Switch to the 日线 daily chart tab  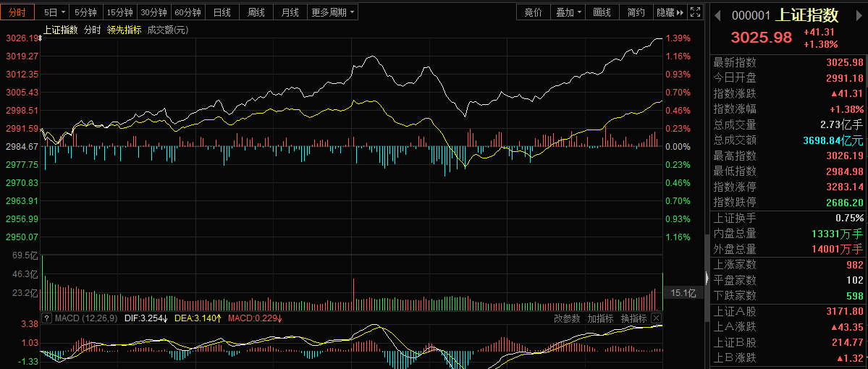click(x=222, y=12)
